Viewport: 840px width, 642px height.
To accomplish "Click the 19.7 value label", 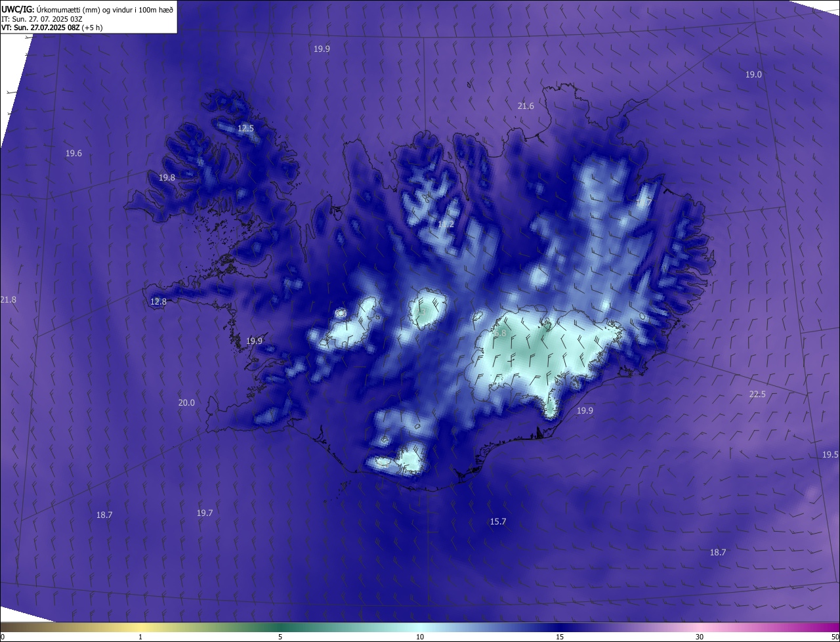I will (x=205, y=513).
